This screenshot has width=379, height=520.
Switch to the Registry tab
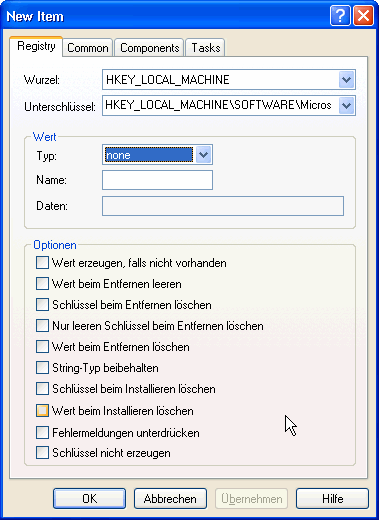pyautogui.click(x=36, y=46)
